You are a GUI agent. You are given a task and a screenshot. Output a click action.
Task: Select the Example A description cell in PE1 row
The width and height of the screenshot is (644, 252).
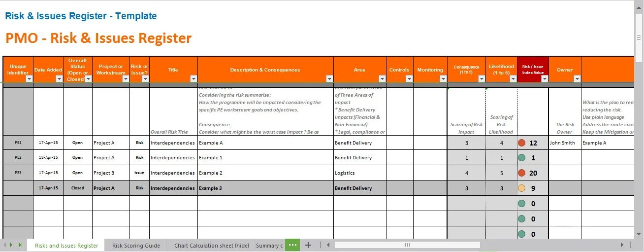266,143
